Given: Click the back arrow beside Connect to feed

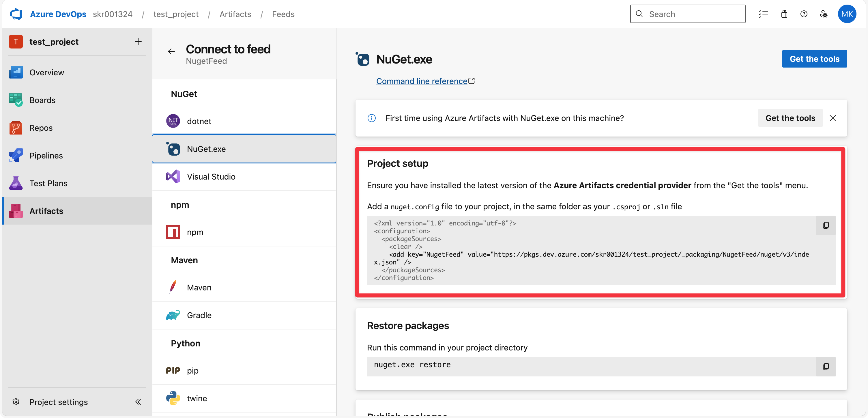Looking at the screenshot, I should pyautogui.click(x=171, y=51).
